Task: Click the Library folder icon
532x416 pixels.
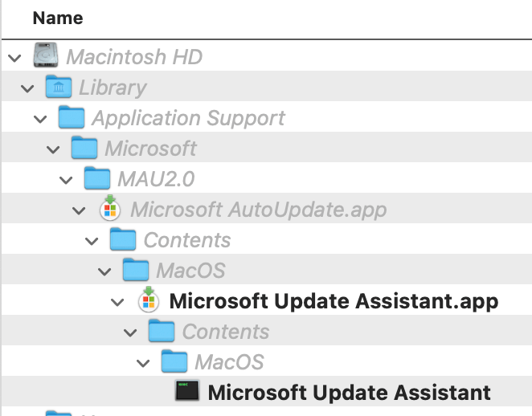Action: pyautogui.click(x=59, y=88)
